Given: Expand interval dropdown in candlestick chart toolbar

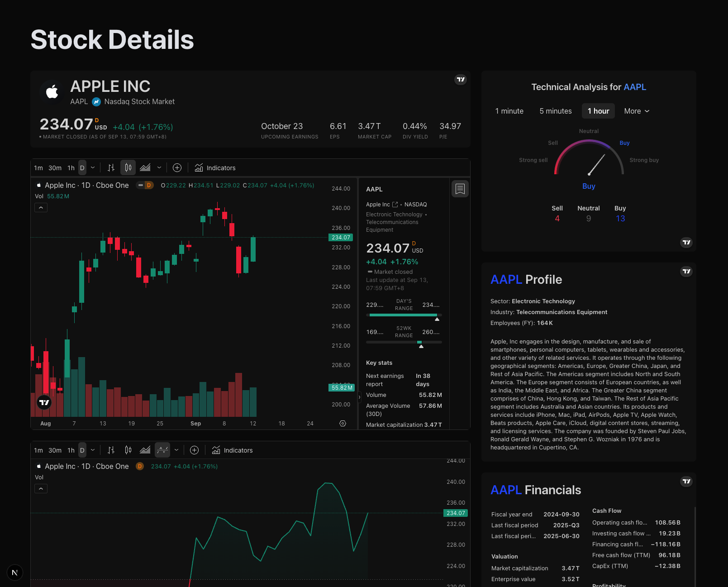Looking at the screenshot, I should [93, 168].
